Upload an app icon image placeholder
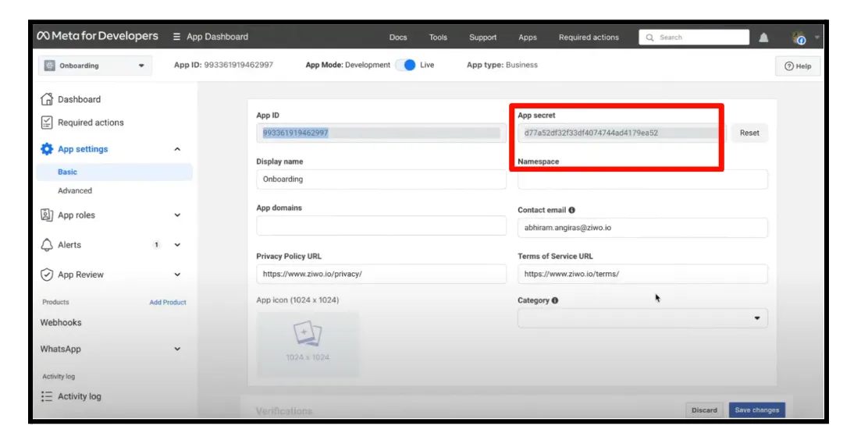 (308, 344)
